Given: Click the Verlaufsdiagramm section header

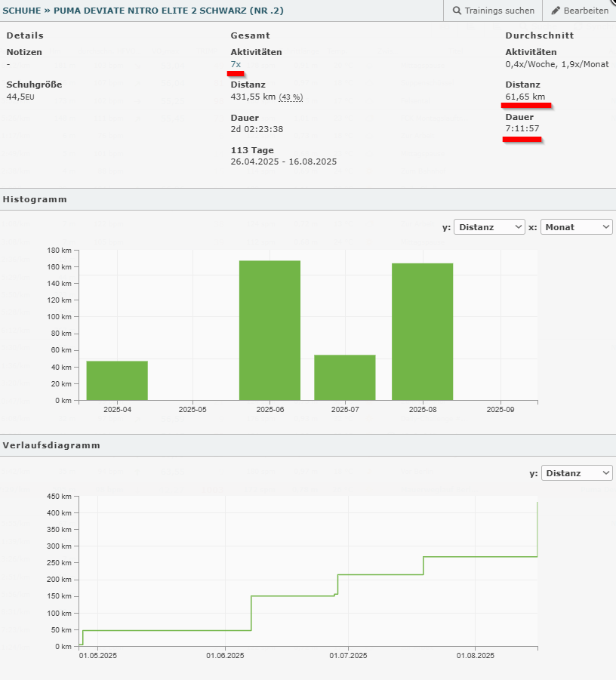Looking at the screenshot, I should tap(51, 445).
